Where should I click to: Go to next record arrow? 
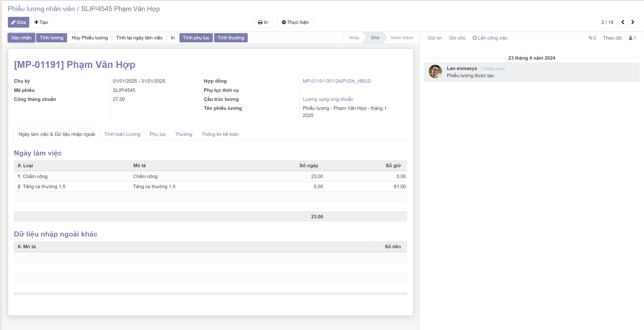[632, 22]
